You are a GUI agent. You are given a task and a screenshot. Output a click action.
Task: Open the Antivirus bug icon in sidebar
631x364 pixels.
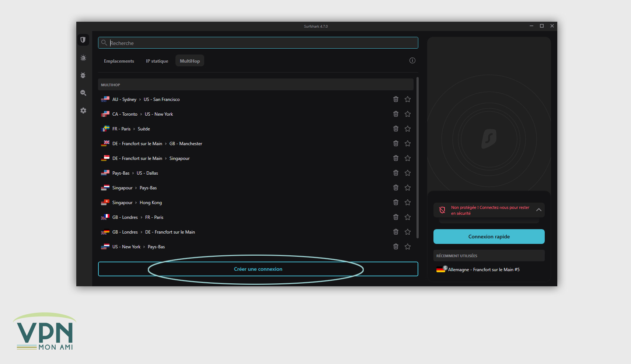[x=83, y=75]
